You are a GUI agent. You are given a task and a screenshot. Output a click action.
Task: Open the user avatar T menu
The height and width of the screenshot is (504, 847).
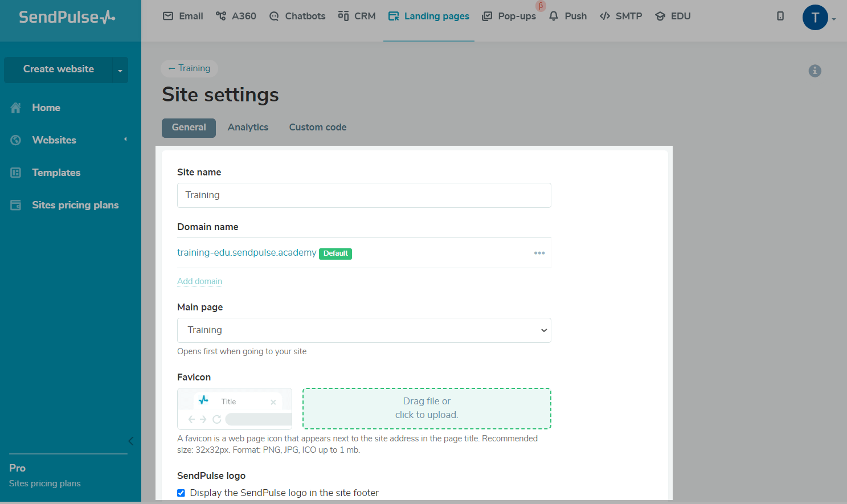[x=815, y=18]
